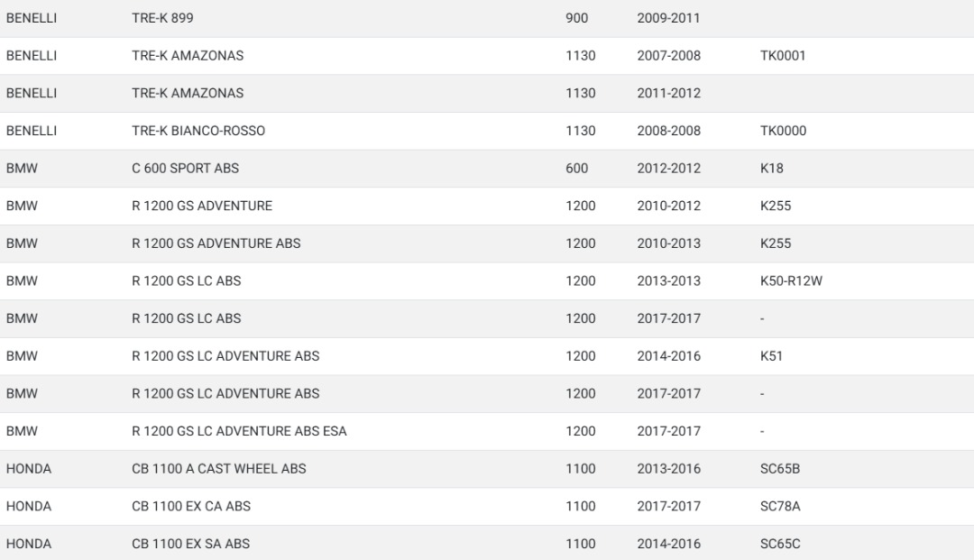
Task: Click displacement 1100 in the SC65B row
Action: (x=580, y=469)
